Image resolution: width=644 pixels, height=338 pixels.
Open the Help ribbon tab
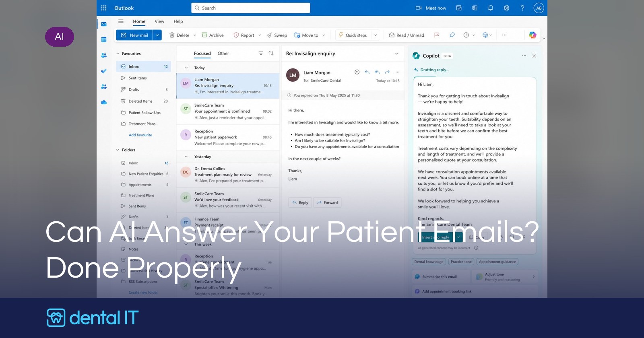click(178, 21)
